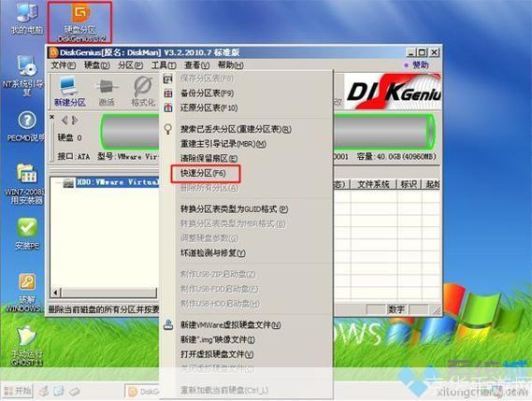Choose 备份分区表(F9) menu entry
This screenshot has height=401, width=532.
(x=246, y=93)
